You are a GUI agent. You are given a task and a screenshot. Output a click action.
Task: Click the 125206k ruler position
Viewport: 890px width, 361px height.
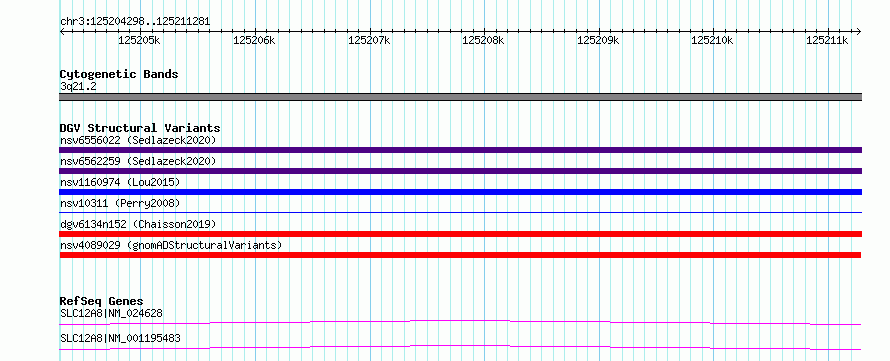(254, 40)
